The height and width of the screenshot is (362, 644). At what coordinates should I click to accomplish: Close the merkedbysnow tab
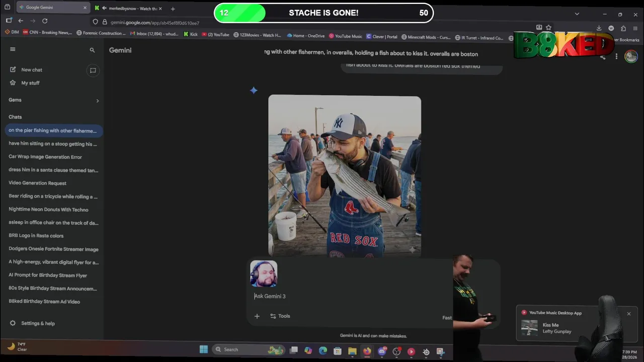pyautogui.click(x=160, y=9)
